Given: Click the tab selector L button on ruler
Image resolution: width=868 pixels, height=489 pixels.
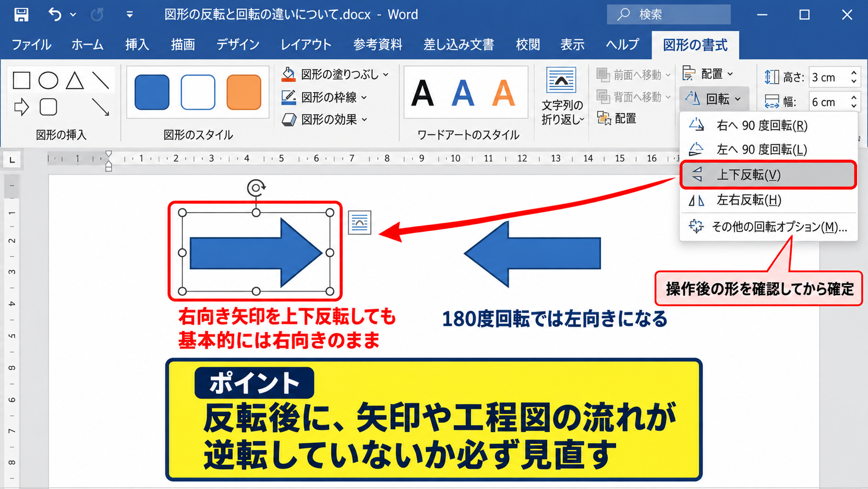Looking at the screenshot, I should coord(12,160).
